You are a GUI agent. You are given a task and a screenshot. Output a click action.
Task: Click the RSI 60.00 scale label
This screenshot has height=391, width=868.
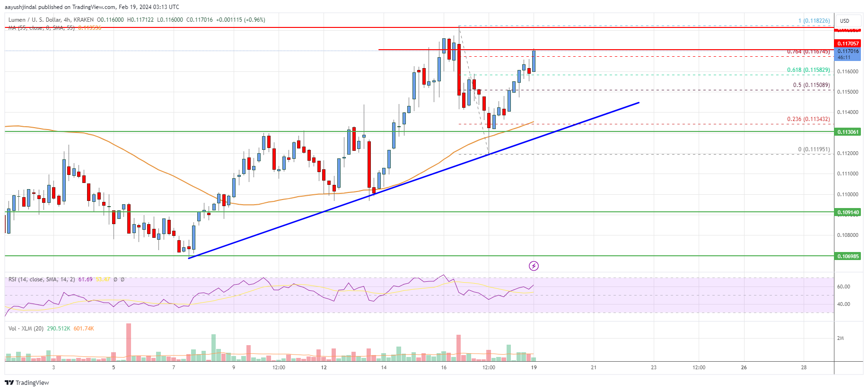pyautogui.click(x=843, y=287)
